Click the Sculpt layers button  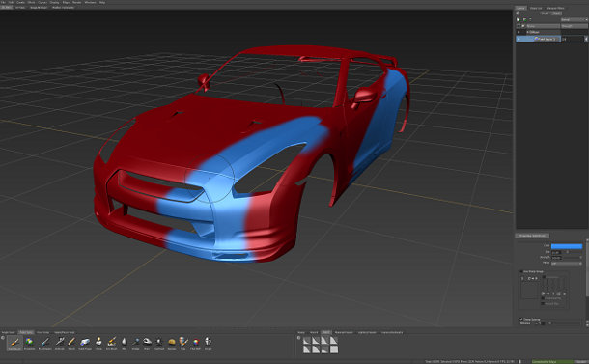pos(545,14)
